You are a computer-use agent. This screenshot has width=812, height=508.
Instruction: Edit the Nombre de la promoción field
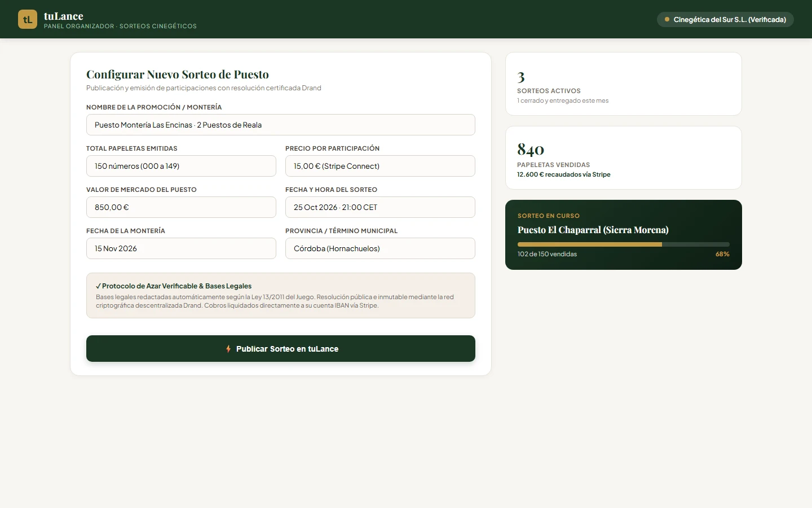(x=281, y=125)
